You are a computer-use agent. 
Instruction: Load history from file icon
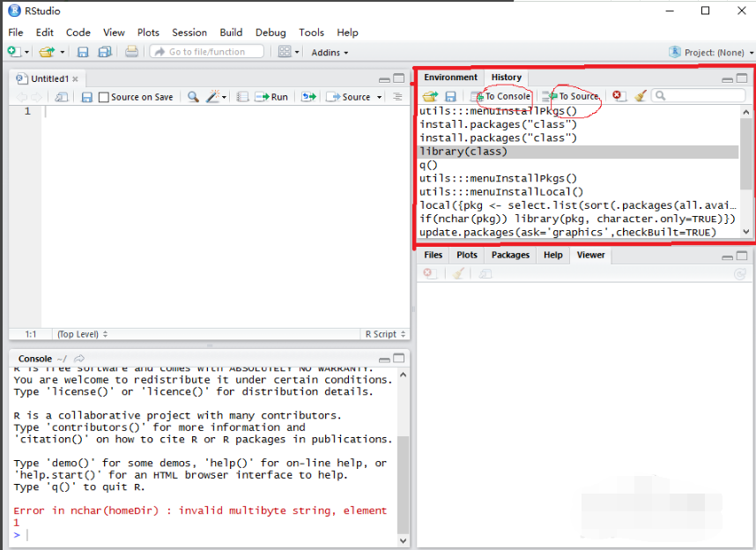[x=429, y=96]
